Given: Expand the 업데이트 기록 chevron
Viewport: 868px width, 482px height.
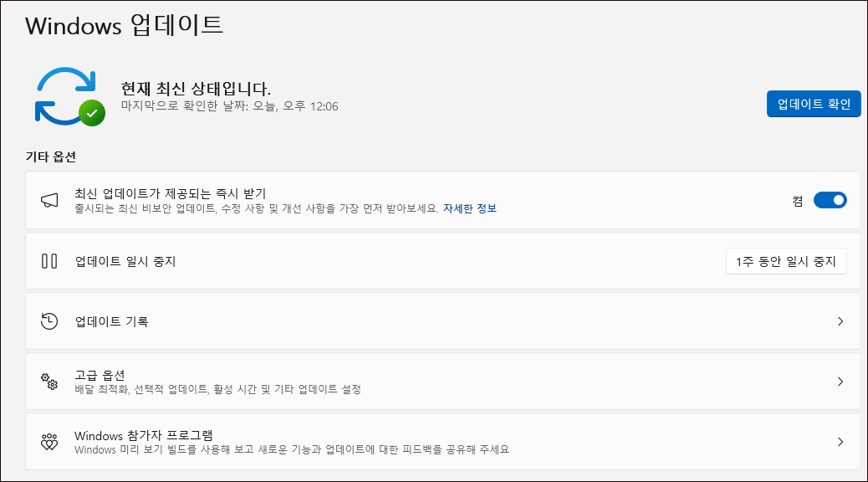Looking at the screenshot, I should pos(840,320).
